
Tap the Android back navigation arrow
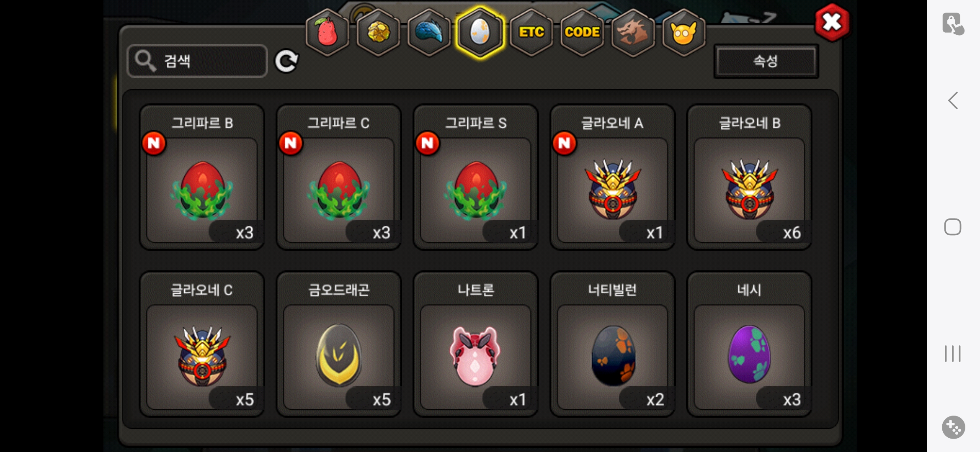(953, 100)
